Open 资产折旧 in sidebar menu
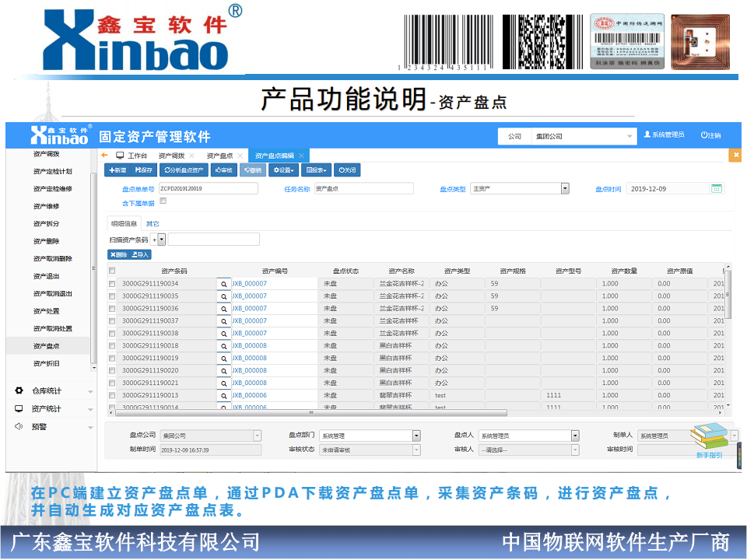This screenshot has width=747, height=560. pos(46,363)
